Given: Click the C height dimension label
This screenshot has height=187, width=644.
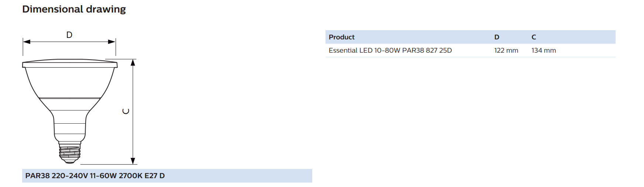Looking at the screenshot, I should click(126, 111).
